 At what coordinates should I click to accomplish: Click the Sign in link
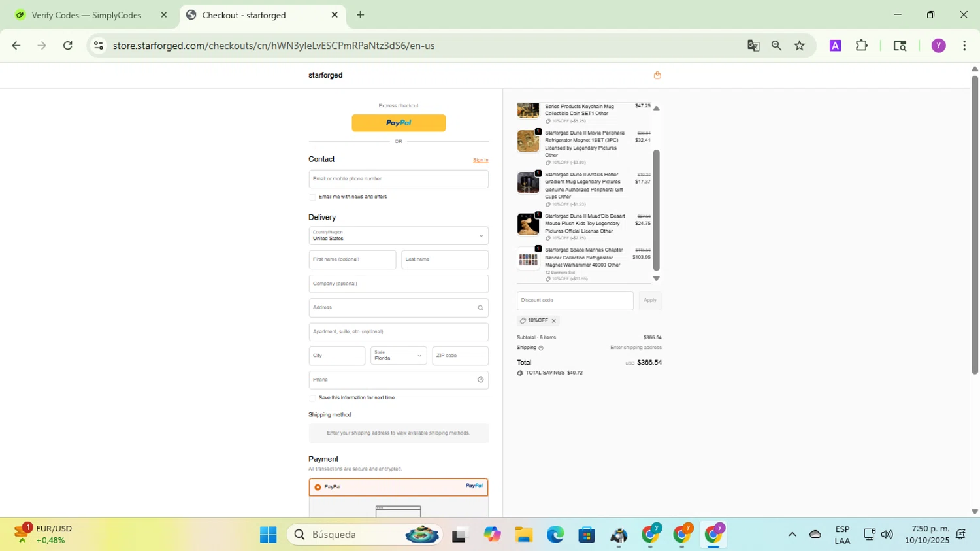(x=480, y=160)
